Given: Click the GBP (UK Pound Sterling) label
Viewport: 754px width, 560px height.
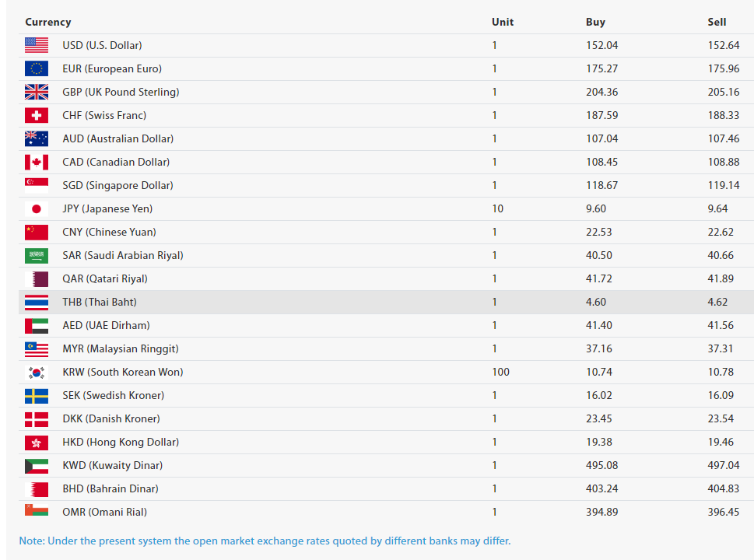Looking at the screenshot, I should pos(121,92).
